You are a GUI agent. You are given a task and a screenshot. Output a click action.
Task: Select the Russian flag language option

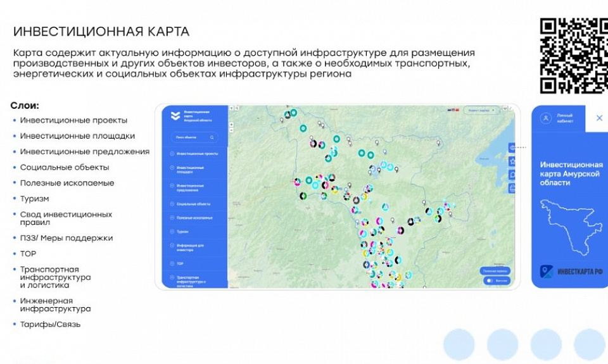tap(450, 110)
